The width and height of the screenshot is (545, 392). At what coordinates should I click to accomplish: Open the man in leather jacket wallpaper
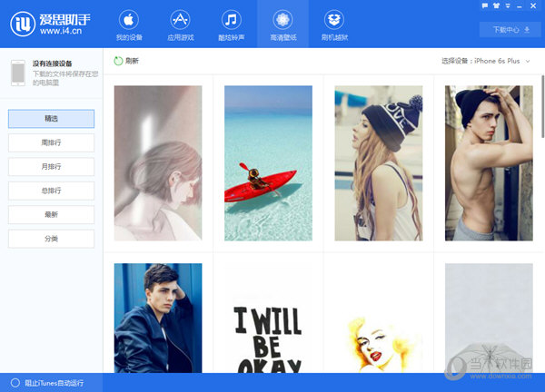coord(158,318)
